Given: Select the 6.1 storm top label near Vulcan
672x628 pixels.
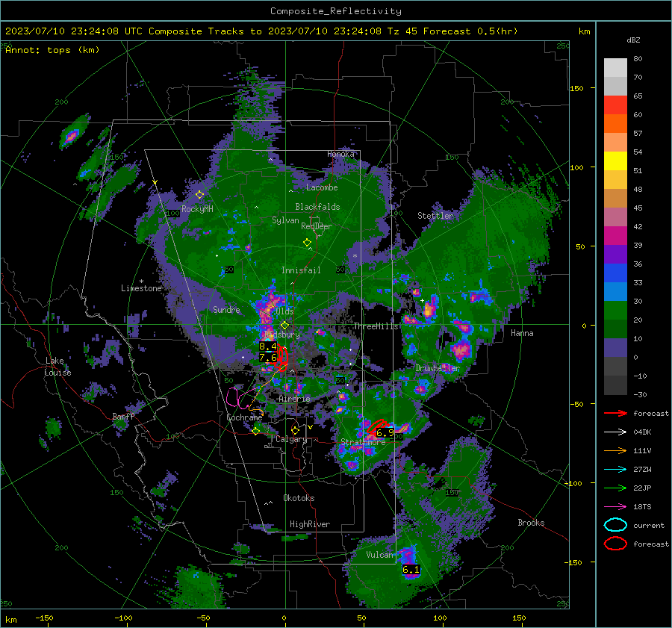Looking at the screenshot, I should tap(411, 570).
